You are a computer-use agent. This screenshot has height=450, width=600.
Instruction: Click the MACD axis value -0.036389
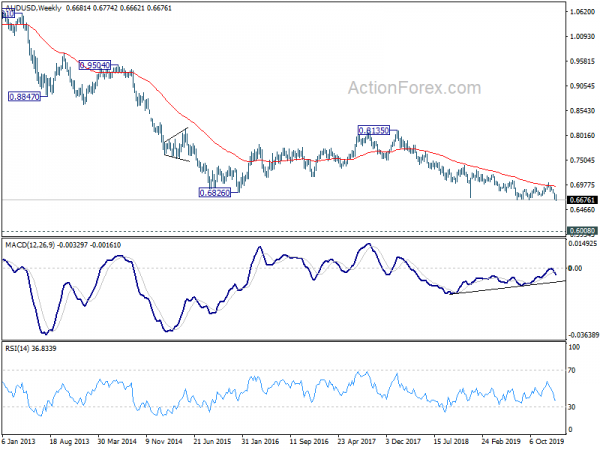pos(584,335)
